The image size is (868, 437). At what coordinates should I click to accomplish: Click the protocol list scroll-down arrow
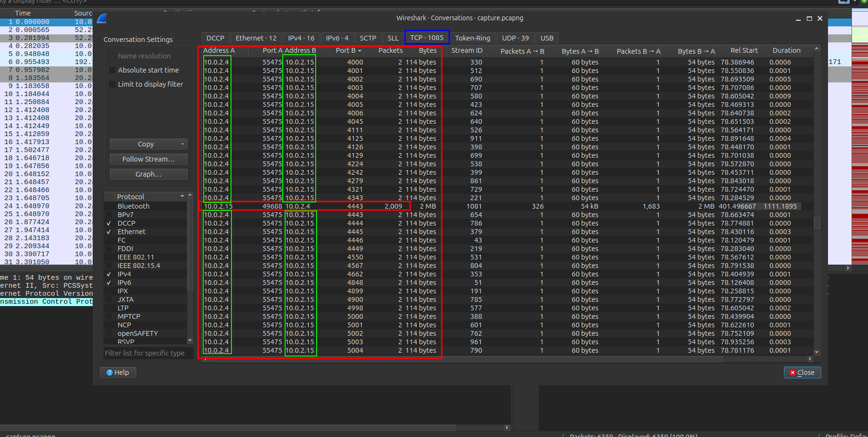click(190, 340)
